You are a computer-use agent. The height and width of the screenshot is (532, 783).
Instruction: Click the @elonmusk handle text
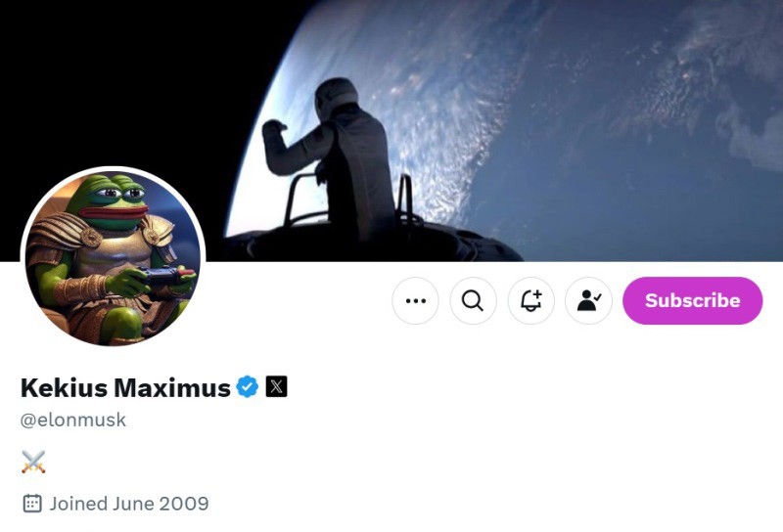click(x=72, y=420)
